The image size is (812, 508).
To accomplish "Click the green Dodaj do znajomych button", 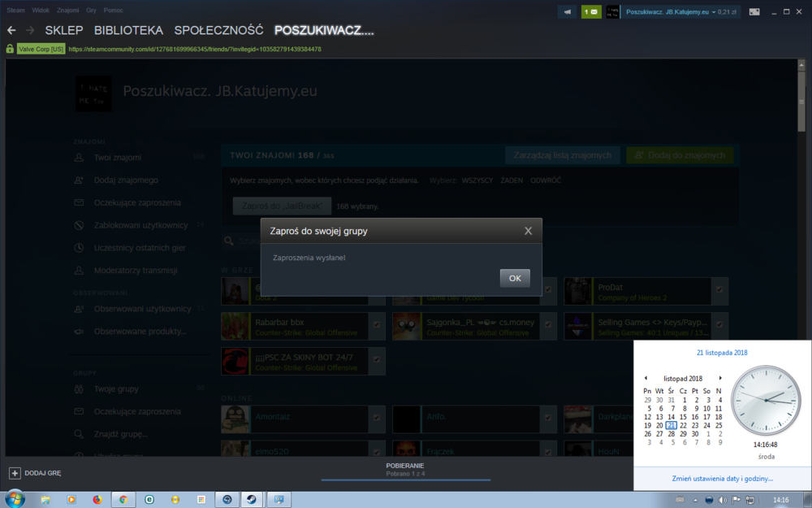I will [680, 155].
